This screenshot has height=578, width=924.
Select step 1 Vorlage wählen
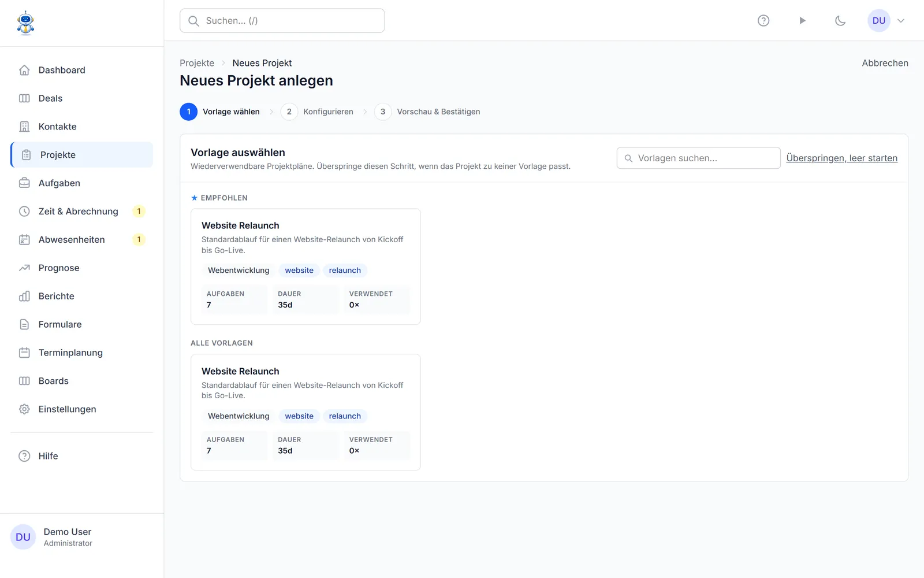220,112
